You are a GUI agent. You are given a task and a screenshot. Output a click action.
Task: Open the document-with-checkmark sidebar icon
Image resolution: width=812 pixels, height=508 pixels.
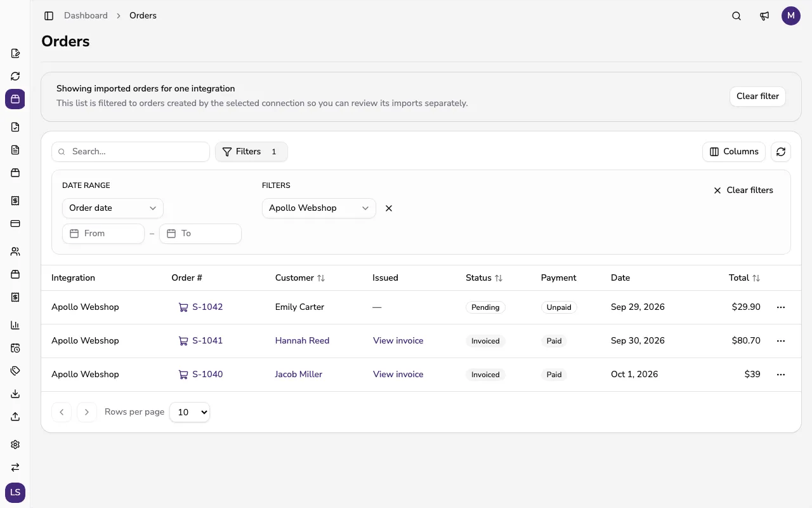(15, 127)
